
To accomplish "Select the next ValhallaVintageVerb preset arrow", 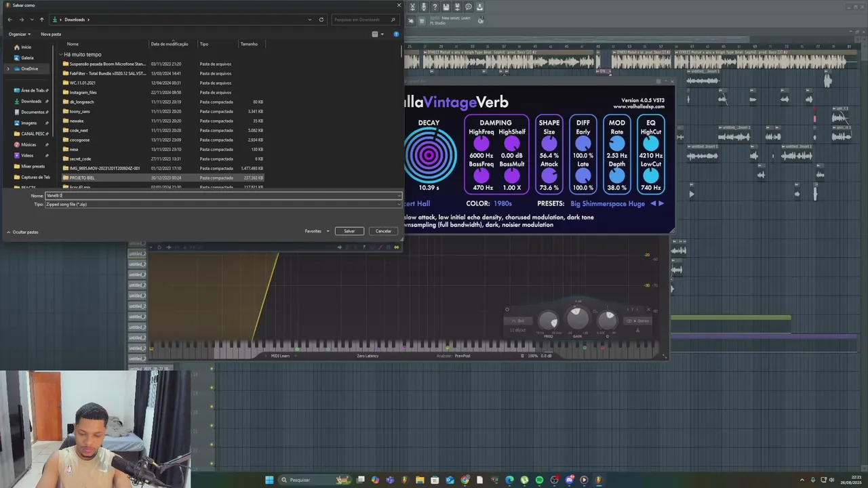I will (661, 203).
